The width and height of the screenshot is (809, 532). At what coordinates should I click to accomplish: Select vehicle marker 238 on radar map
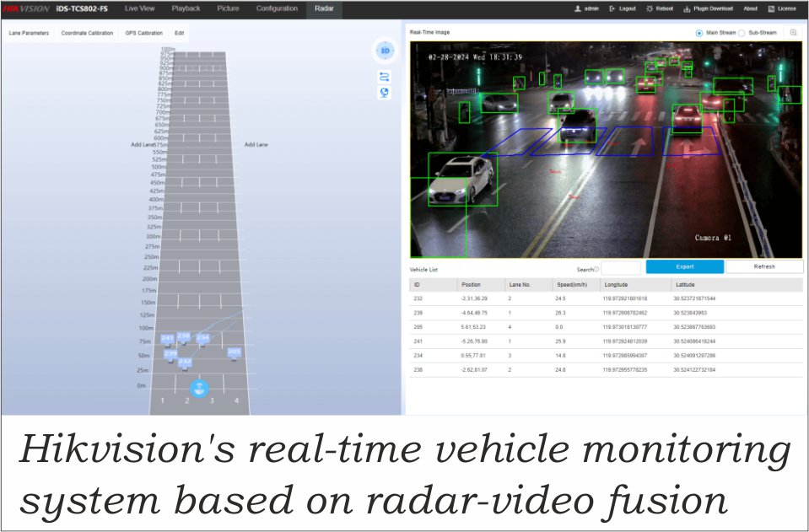click(184, 336)
